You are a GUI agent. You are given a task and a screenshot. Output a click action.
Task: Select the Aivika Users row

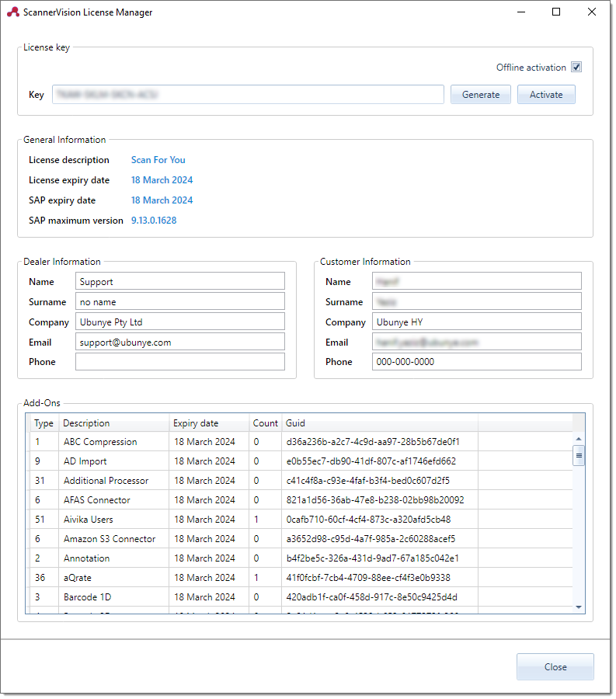click(x=89, y=520)
